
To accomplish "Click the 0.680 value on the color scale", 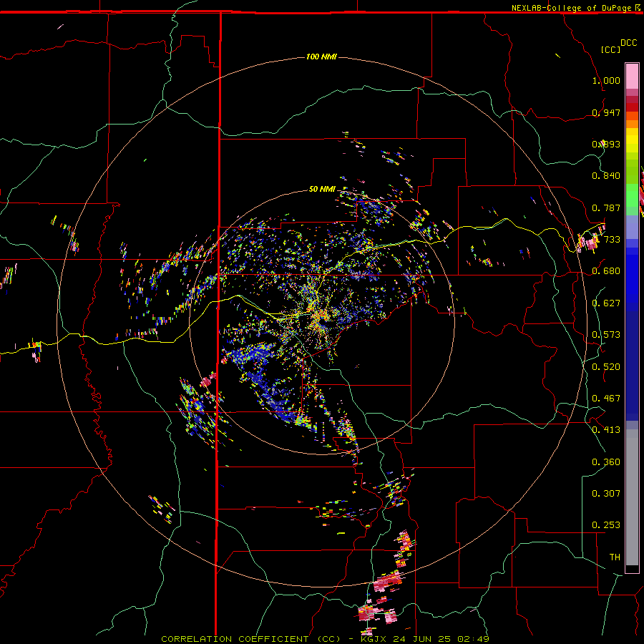I will coord(606,271).
